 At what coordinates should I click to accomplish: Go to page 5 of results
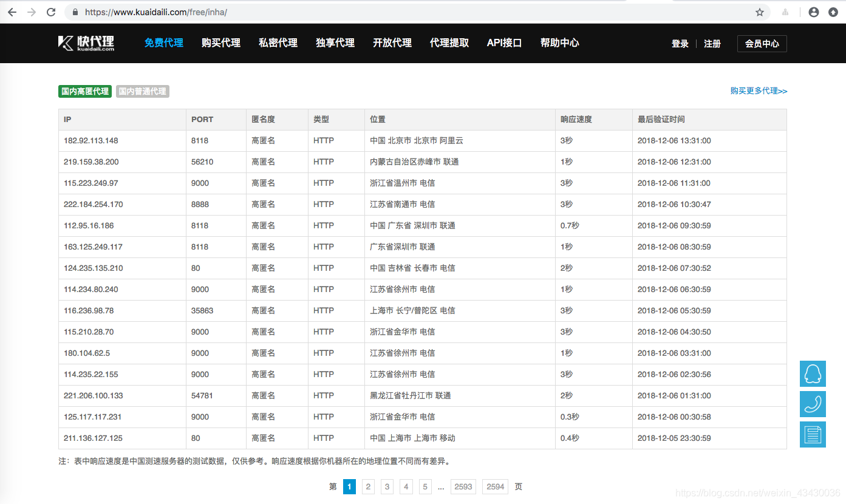tap(426, 486)
